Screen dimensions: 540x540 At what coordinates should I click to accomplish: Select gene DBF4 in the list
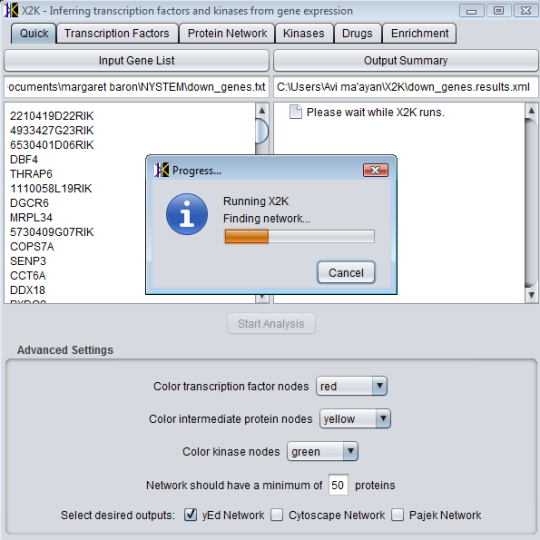[24, 159]
